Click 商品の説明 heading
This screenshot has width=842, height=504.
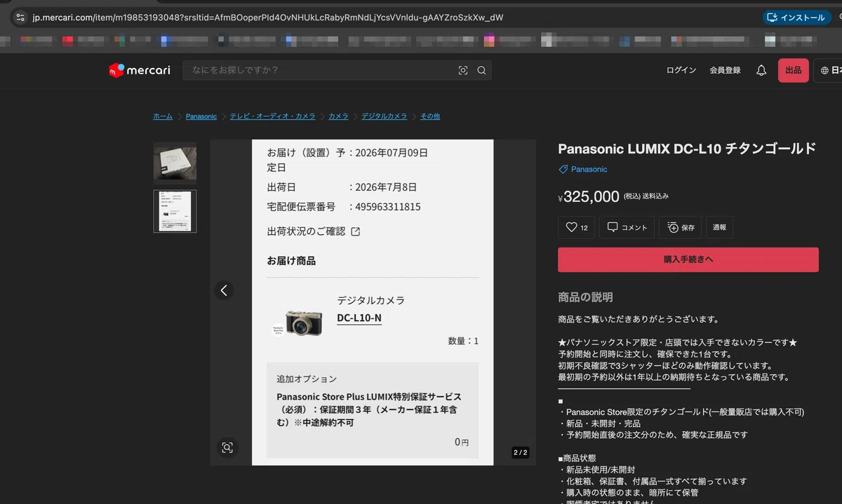pos(585,297)
